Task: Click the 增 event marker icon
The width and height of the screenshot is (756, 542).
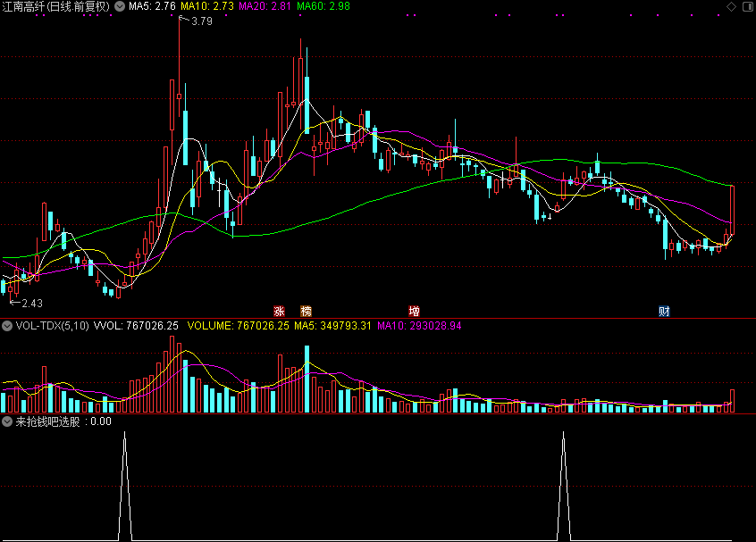Action: 415,311
